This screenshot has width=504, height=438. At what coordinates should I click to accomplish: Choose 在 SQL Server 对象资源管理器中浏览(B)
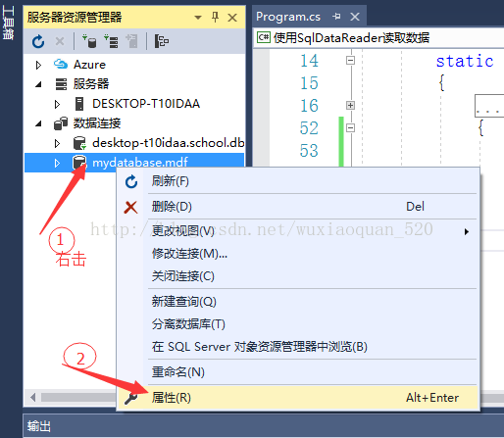click(297, 347)
